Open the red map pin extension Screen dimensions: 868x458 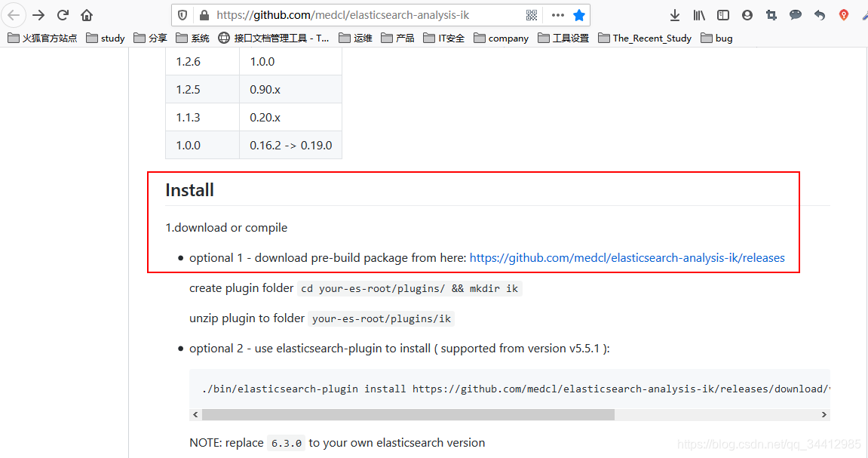[844, 15]
